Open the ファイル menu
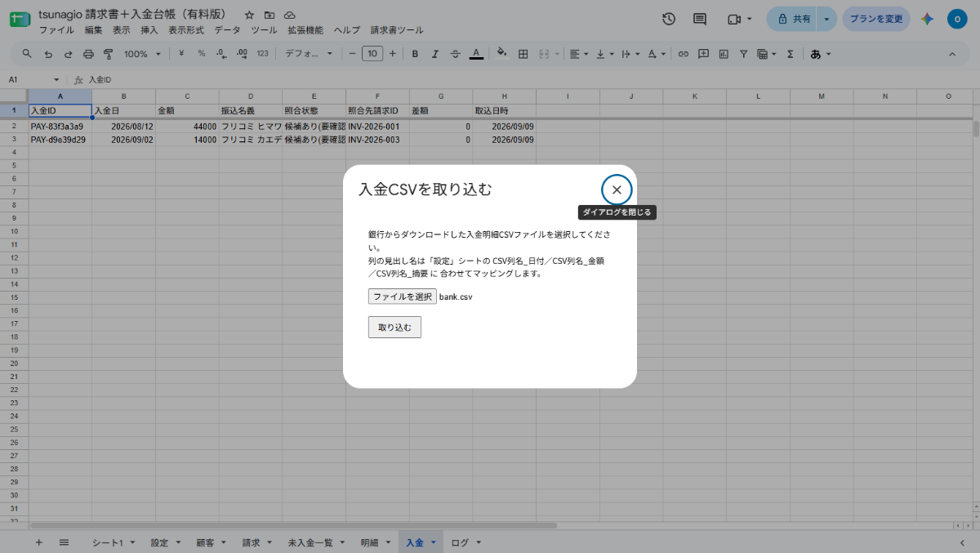The height and width of the screenshot is (553, 980). pos(56,30)
